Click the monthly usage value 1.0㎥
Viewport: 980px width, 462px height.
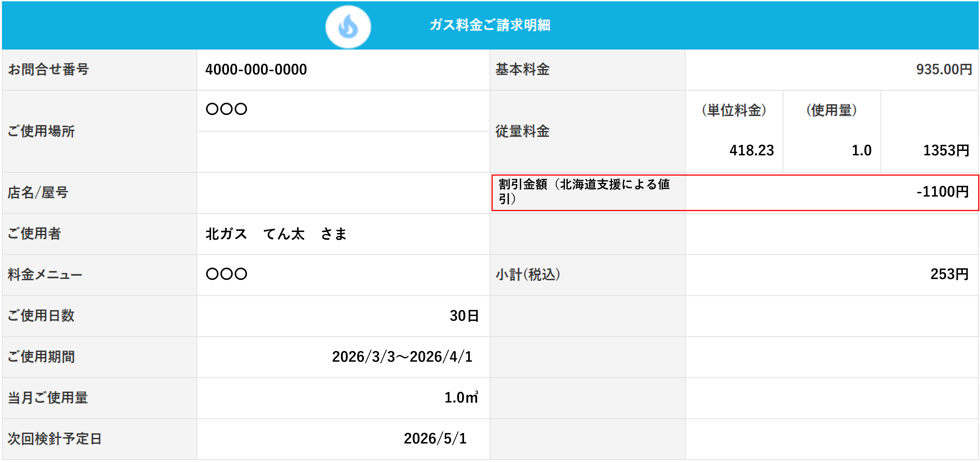click(x=461, y=398)
